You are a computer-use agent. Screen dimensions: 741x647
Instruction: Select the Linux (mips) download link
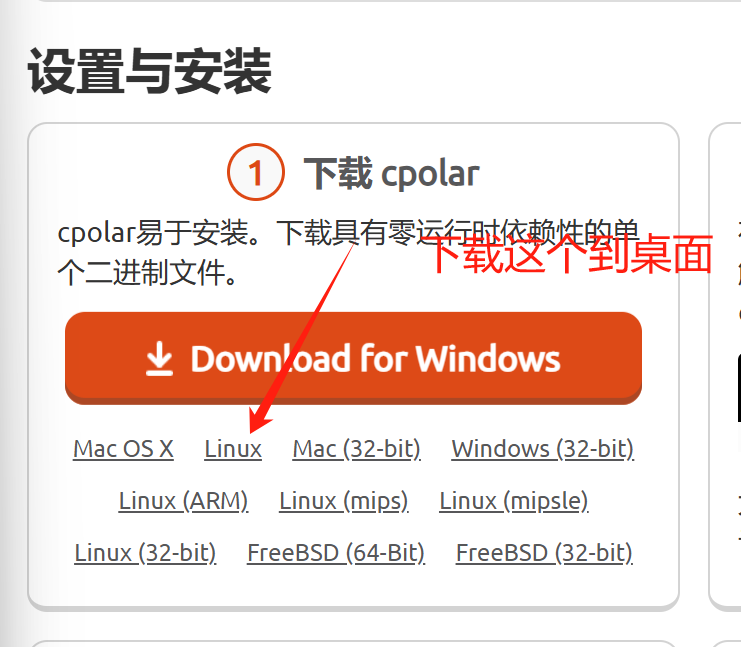[344, 501]
